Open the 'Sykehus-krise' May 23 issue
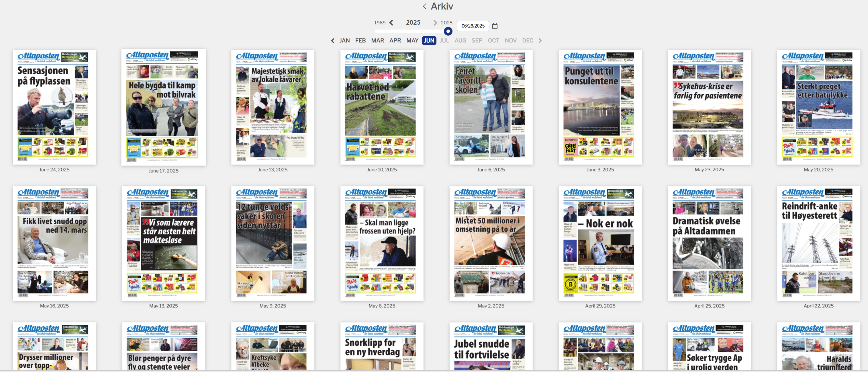Image resolution: width=868 pixels, height=372 pixels. [709, 107]
